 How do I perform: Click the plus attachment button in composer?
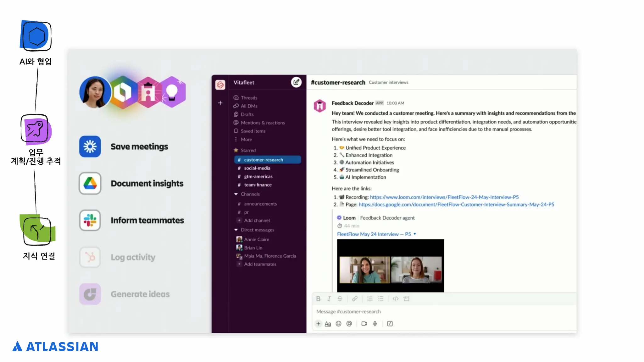pyautogui.click(x=318, y=324)
